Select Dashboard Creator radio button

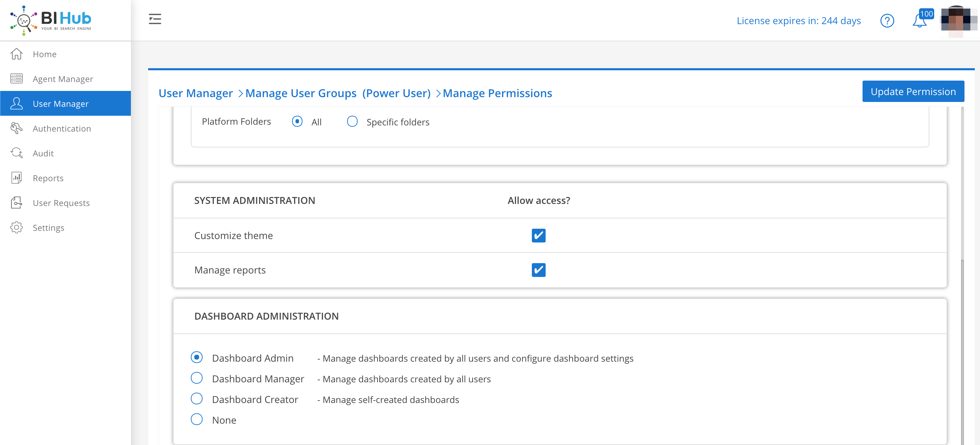coord(196,399)
